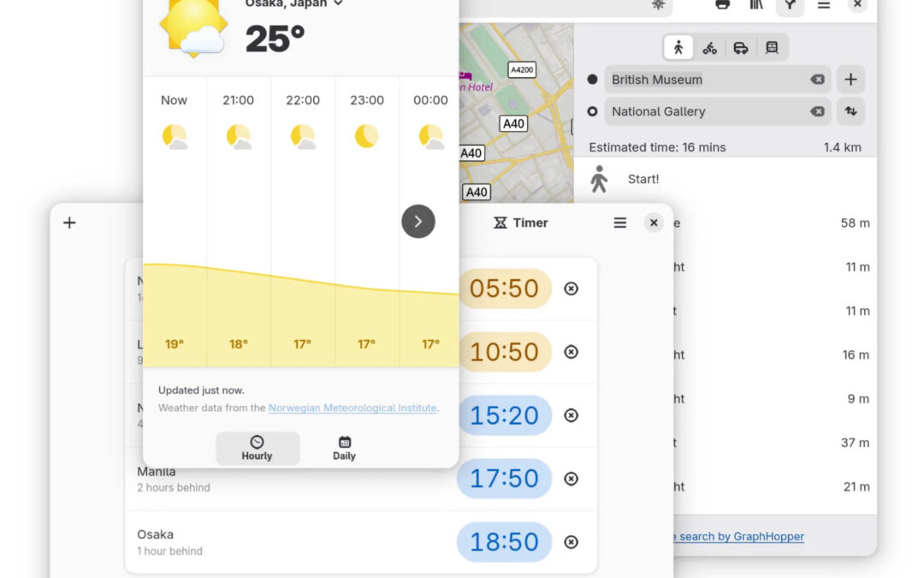The image size is (924, 578).
Task: Add another destination with the plus button
Action: pos(850,80)
